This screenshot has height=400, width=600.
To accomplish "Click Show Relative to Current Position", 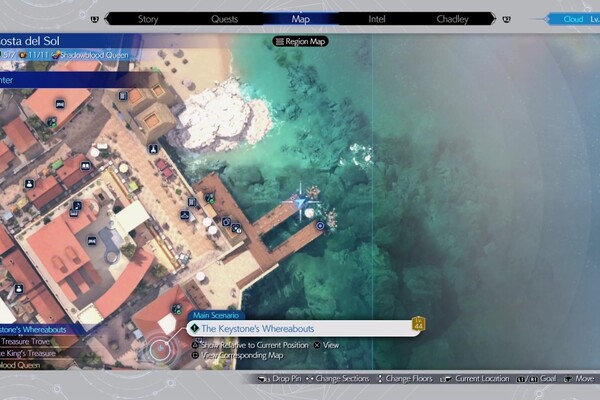I will tap(250, 345).
